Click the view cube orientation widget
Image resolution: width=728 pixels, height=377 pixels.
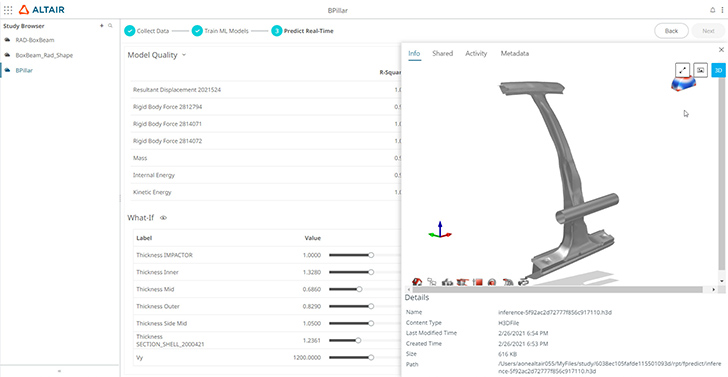tap(683, 84)
